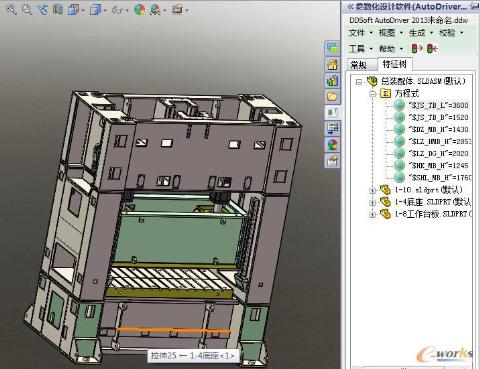This screenshot has height=369, width=480.
Task: Open the 生成 menu
Action: (x=421, y=33)
